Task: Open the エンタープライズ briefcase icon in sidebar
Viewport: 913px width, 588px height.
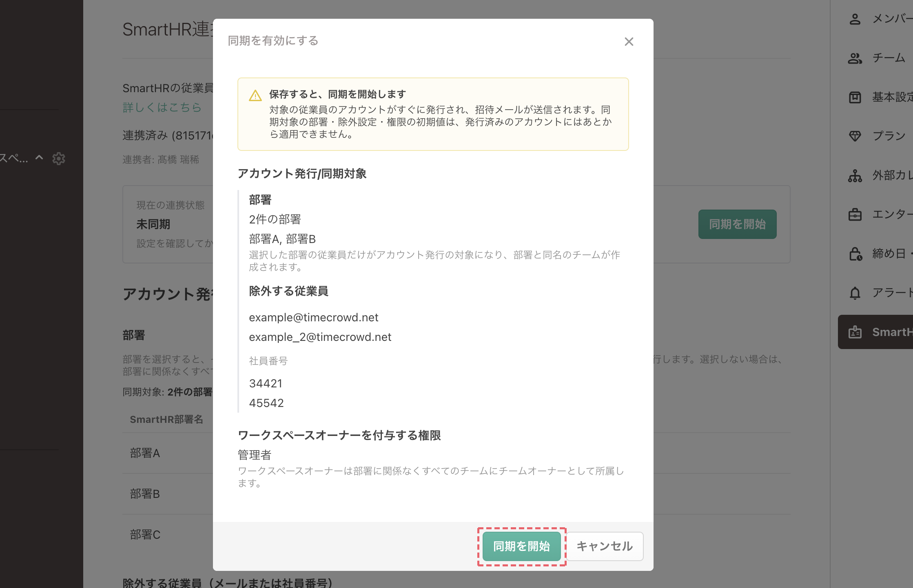Action: point(855,214)
